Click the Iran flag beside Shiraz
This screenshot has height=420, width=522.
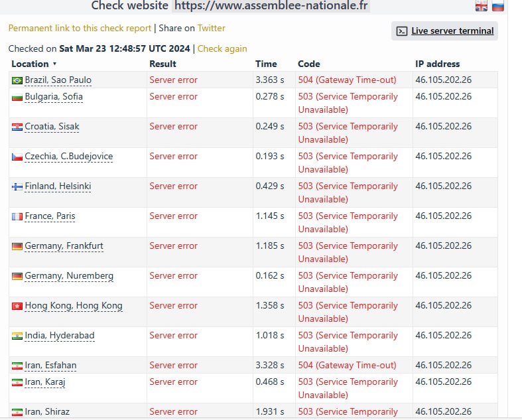pyautogui.click(x=17, y=412)
